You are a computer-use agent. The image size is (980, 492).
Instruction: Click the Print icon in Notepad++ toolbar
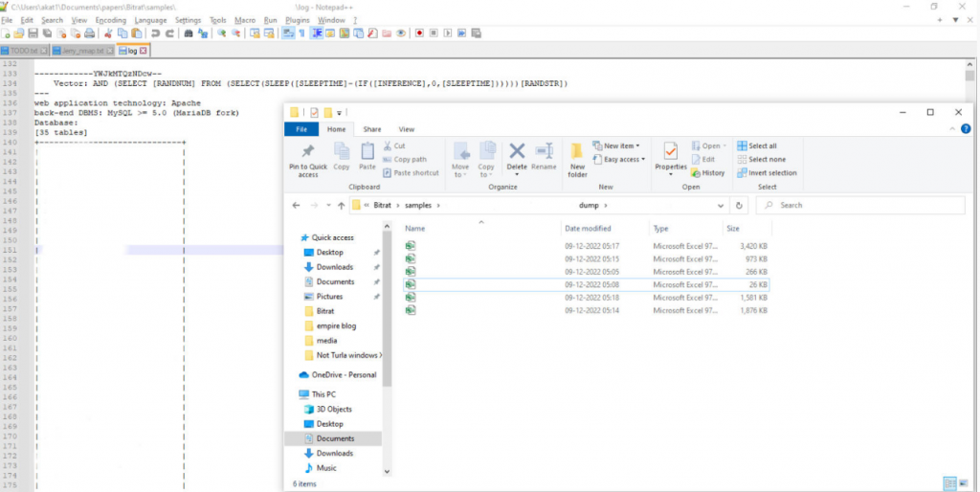[89, 34]
